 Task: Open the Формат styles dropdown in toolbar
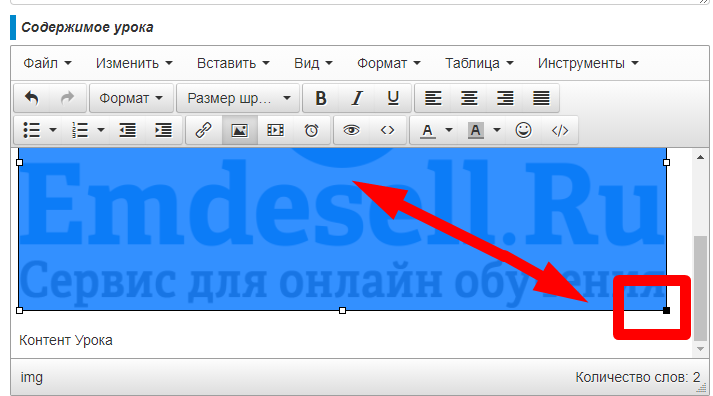(x=131, y=98)
